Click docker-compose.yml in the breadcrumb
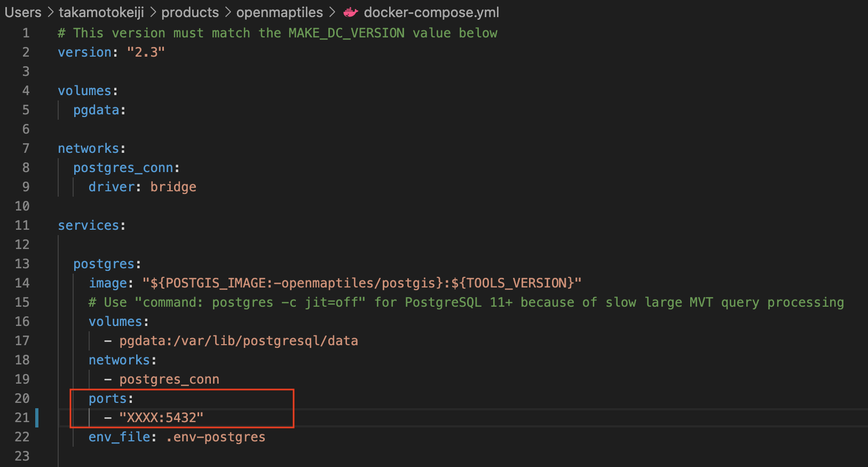Screen dimensions: 868x467 click(431, 12)
